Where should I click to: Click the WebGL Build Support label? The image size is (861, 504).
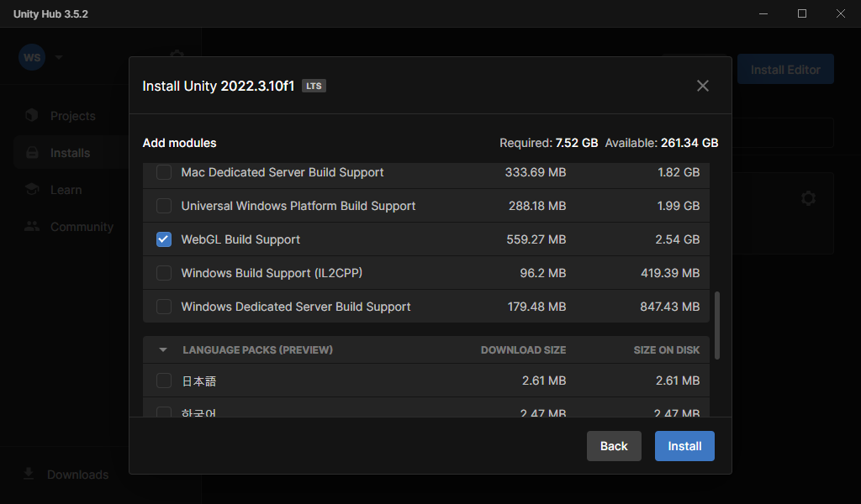pos(240,239)
